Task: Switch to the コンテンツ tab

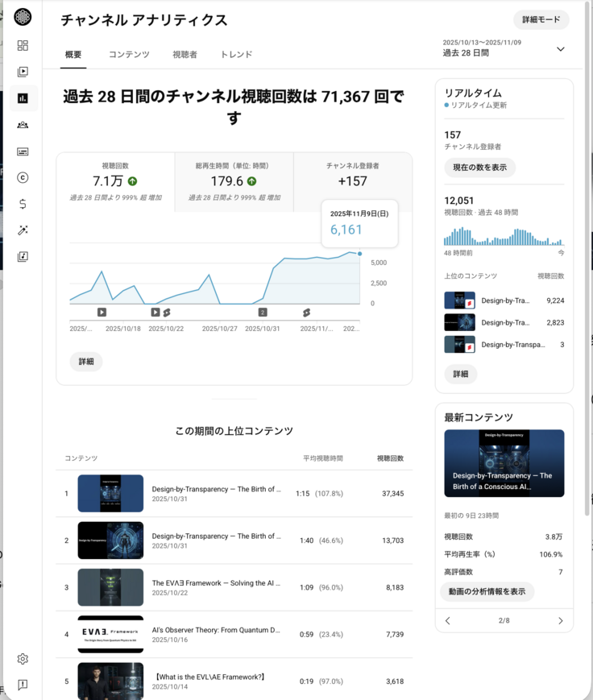Action: coord(129,55)
